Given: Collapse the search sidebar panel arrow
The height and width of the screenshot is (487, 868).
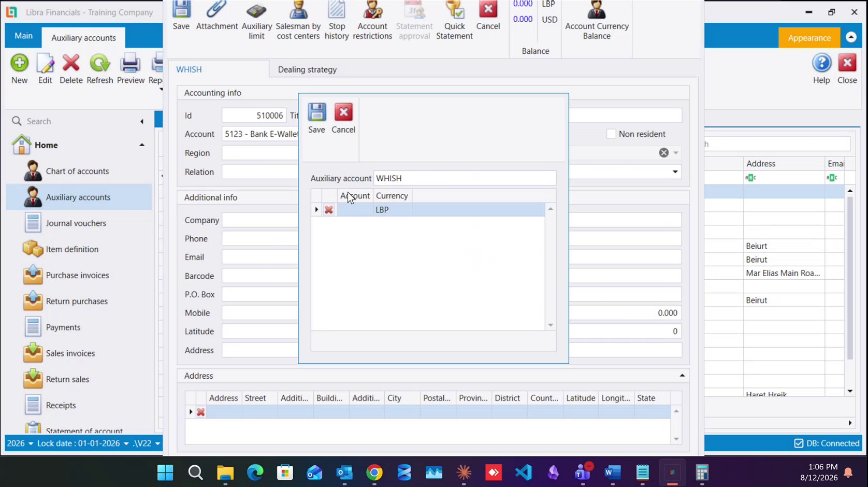Looking at the screenshot, I should click(142, 121).
